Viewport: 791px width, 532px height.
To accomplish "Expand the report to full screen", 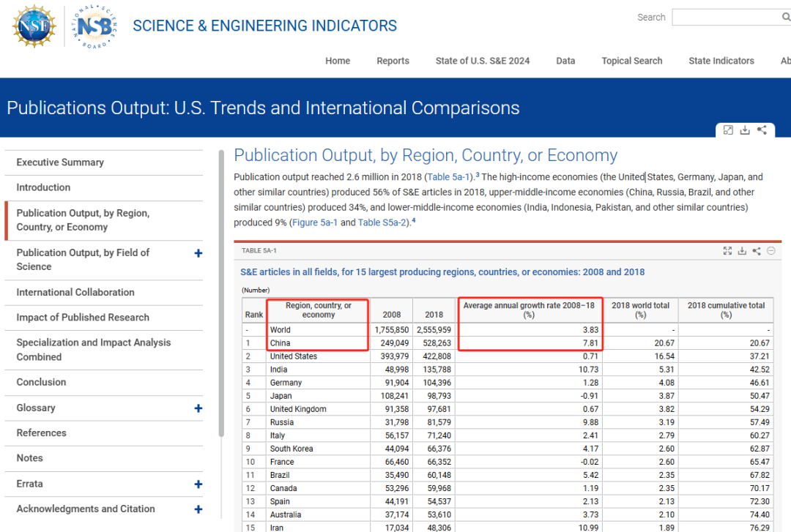I will click(x=728, y=130).
